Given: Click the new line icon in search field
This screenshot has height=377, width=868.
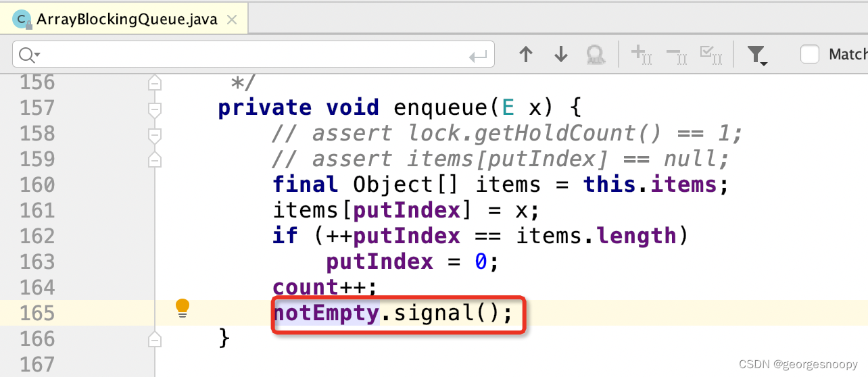Looking at the screenshot, I should [478, 55].
